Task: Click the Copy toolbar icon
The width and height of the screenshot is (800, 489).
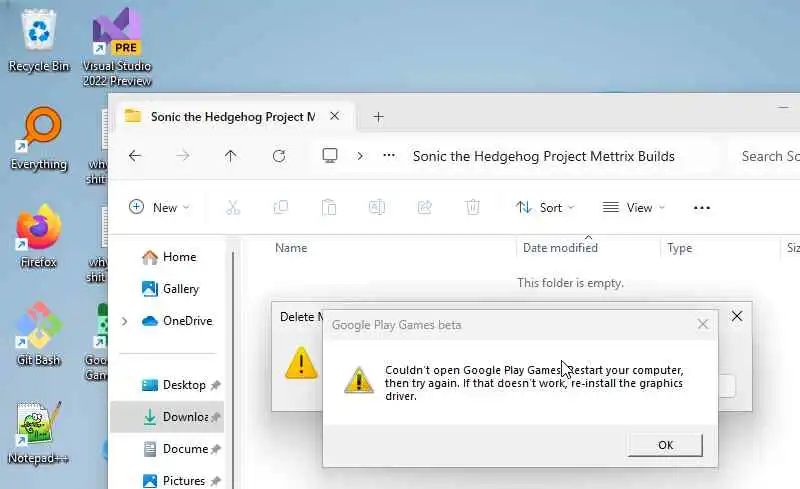Action: point(281,207)
